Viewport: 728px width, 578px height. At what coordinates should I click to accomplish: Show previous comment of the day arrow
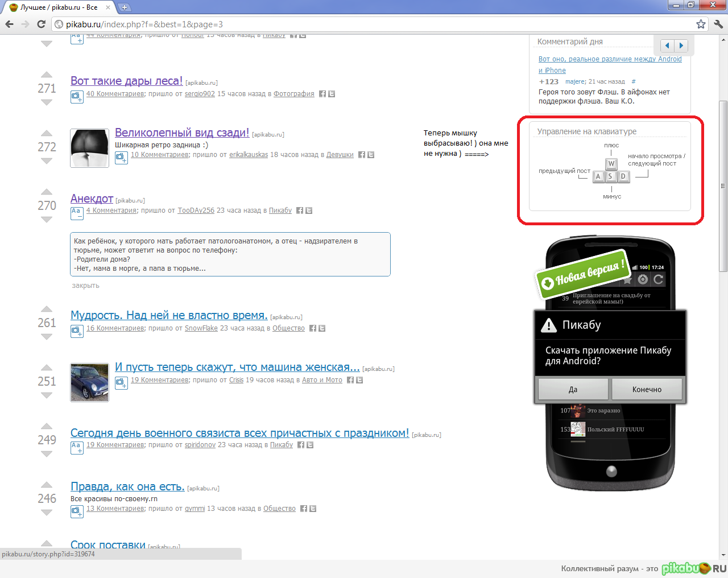(667, 46)
